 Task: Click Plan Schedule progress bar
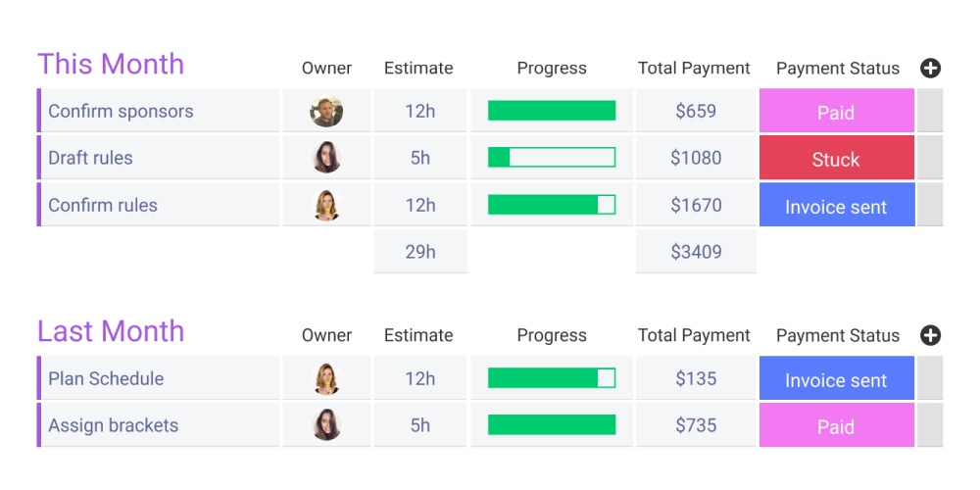pyautogui.click(x=552, y=378)
